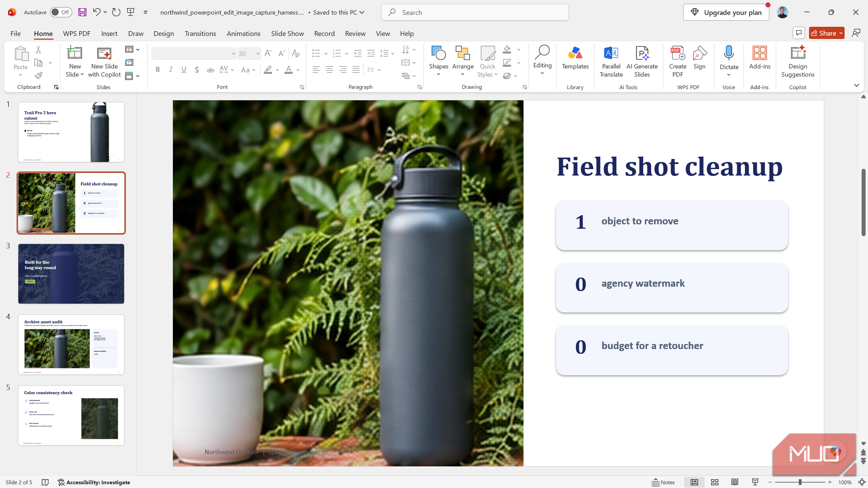The height and width of the screenshot is (488, 868).
Task: Toggle Bold formatting
Action: tap(158, 70)
